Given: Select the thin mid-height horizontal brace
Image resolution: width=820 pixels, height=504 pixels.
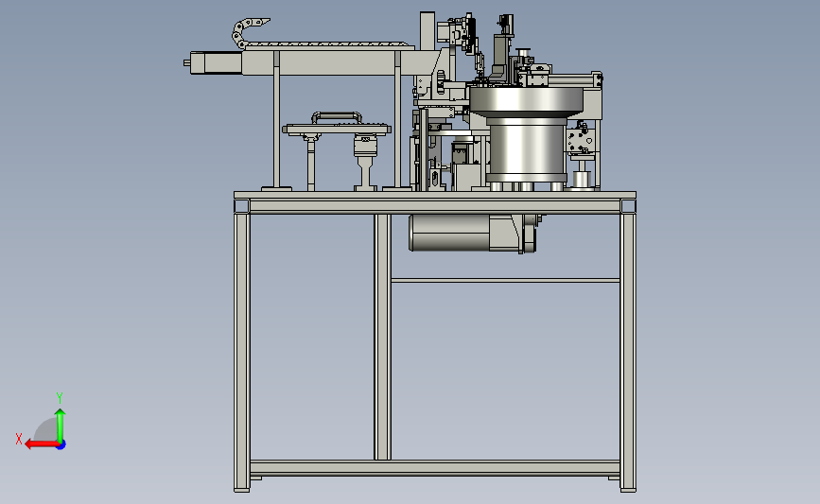Looking at the screenshot, I should (506, 281).
